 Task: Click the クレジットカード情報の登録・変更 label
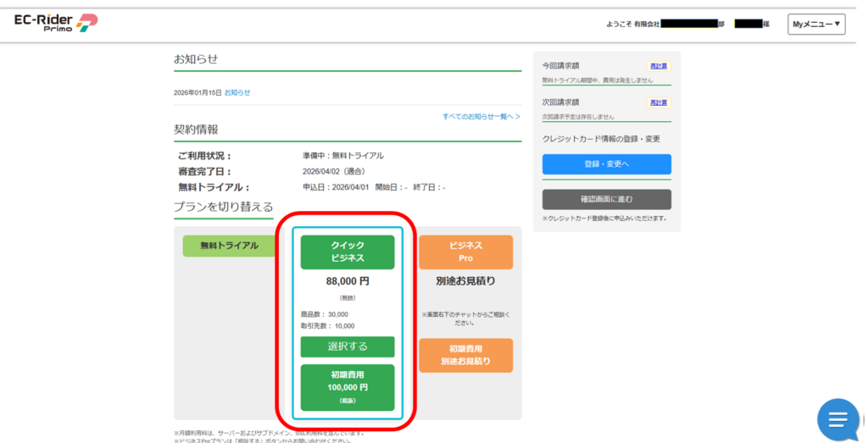click(601, 139)
